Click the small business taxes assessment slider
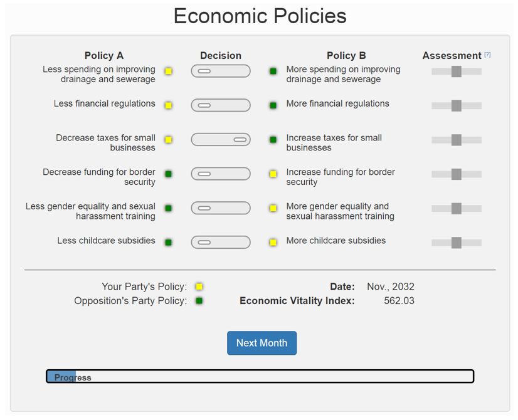 click(x=457, y=140)
